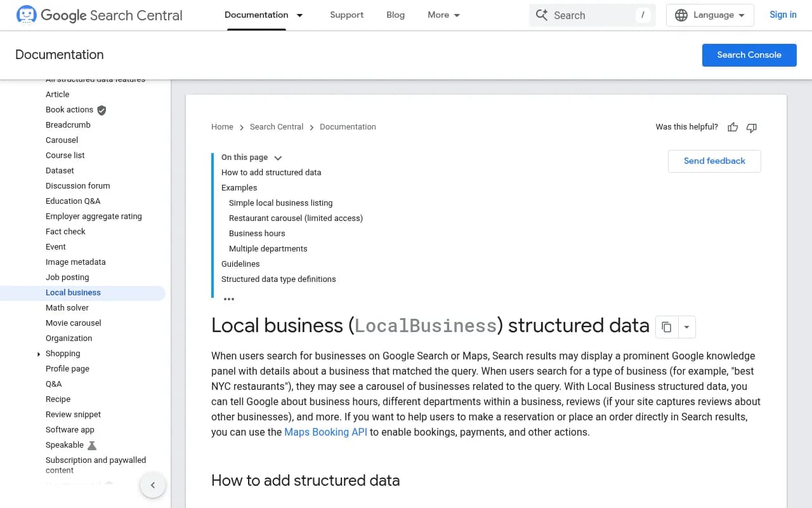Jump to Multiple departments section
Image resolution: width=812 pixels, height=508 pixels.
point(268,249)
